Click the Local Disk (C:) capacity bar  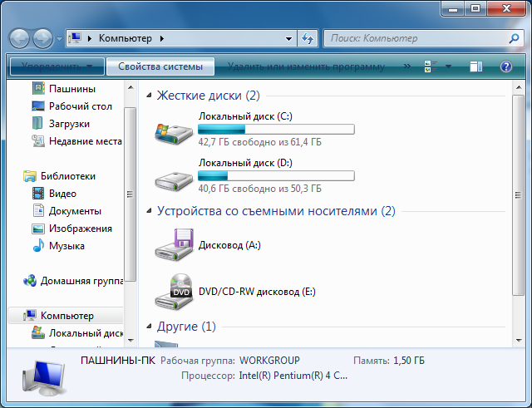click(276, 130)
